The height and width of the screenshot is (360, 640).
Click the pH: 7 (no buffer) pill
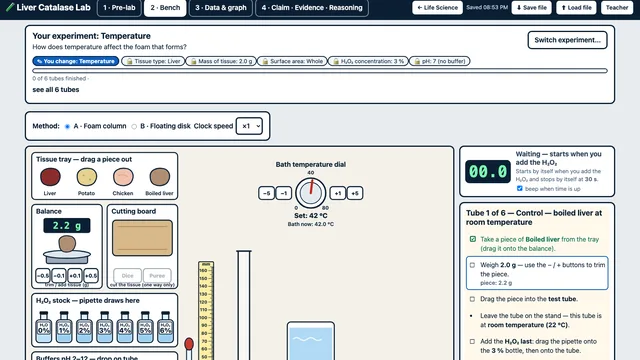click(440, 61)
